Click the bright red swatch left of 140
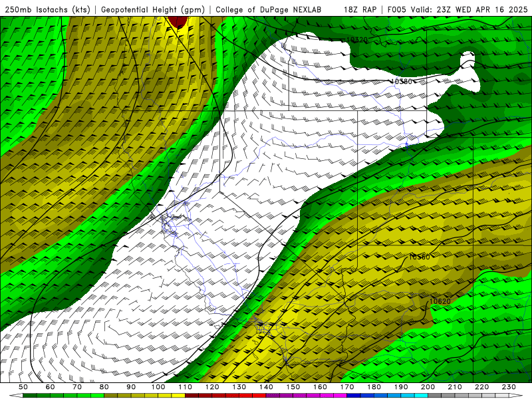This screenshot has width=532, height=399. (259, 396)
